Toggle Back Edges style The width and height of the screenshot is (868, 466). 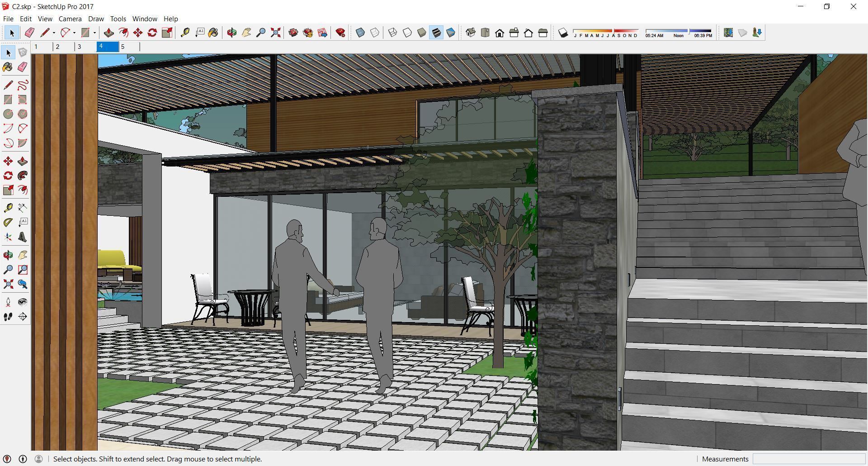pos(375,33)
